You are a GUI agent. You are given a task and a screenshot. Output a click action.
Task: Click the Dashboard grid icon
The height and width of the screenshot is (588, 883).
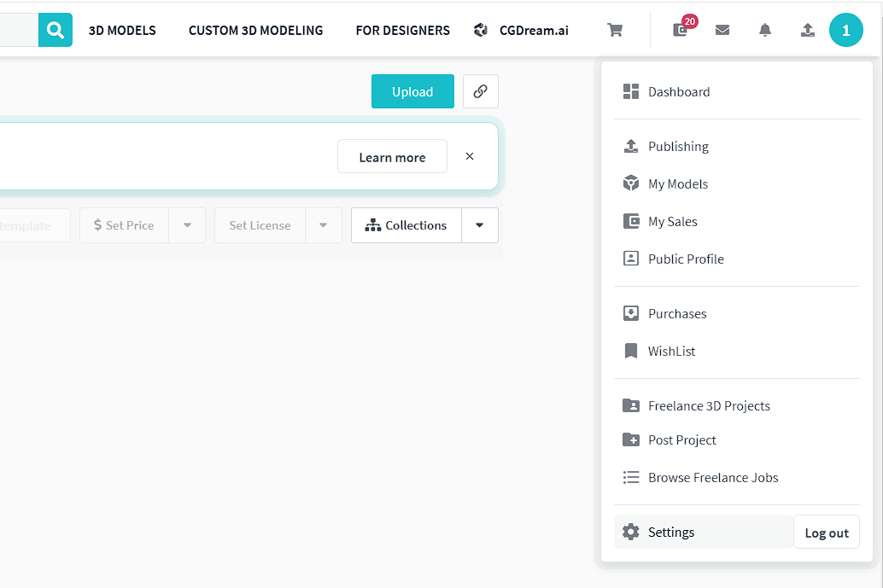click(631, 91)
